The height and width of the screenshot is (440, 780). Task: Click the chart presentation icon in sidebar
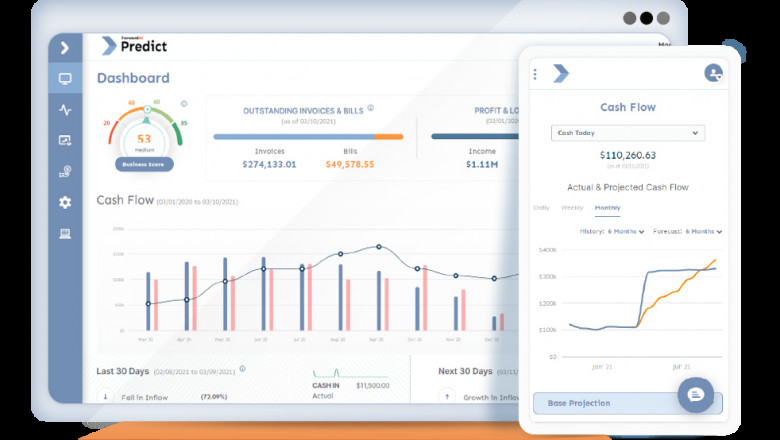[65, 141]
